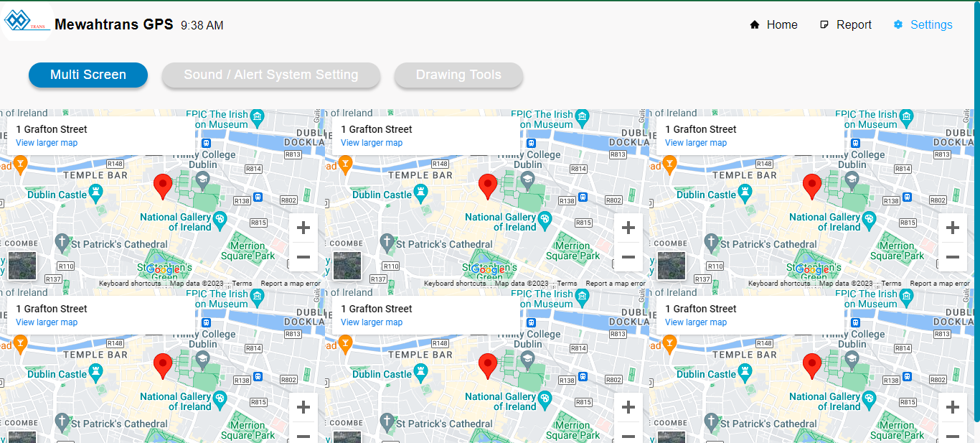Click orange restaurant marker in top-middle map
The image size is (980, 443).
click(x=345, y=166)
